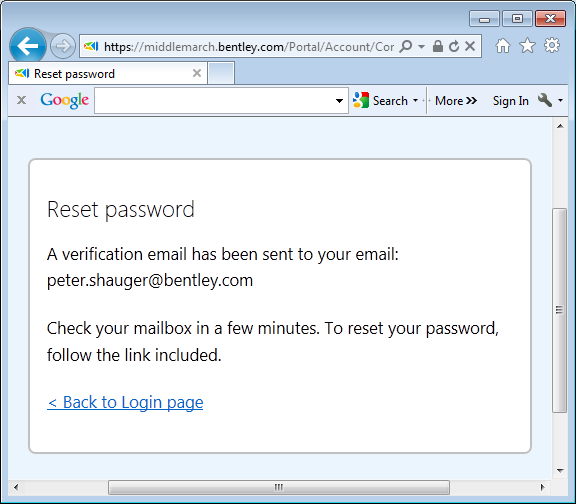
Task: Click the browser forward arrow button
Action: click(63, 46)
